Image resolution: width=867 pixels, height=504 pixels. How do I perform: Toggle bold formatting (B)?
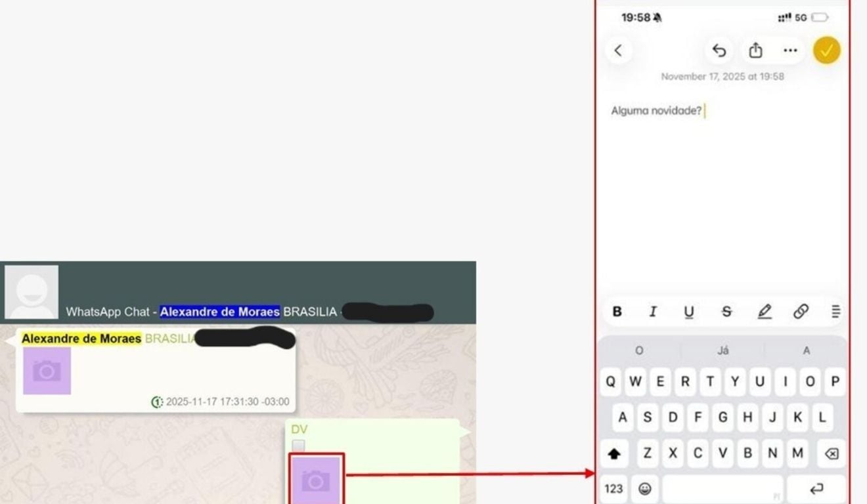pos(617,312)
